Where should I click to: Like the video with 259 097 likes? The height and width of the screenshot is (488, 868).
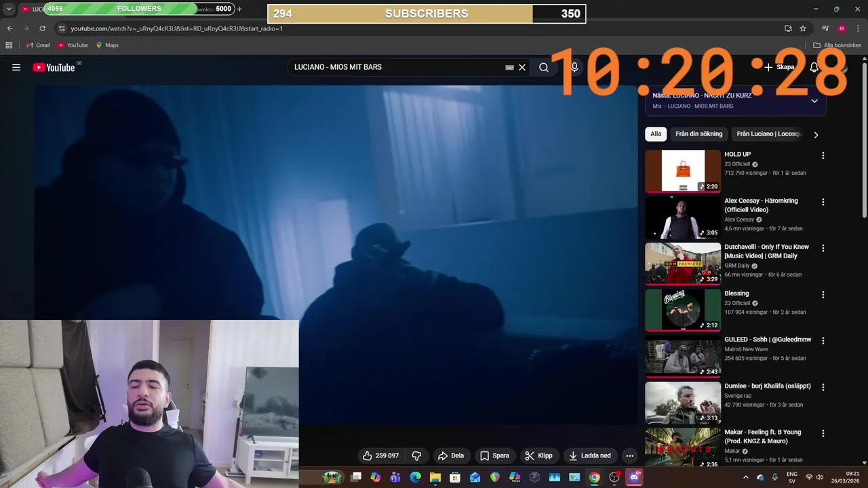click(381, 455)
